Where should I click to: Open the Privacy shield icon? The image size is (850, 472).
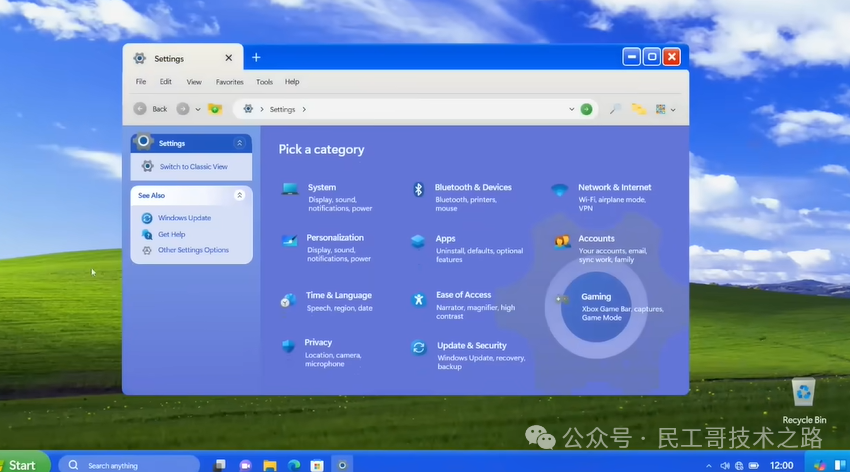pos(288,346)
